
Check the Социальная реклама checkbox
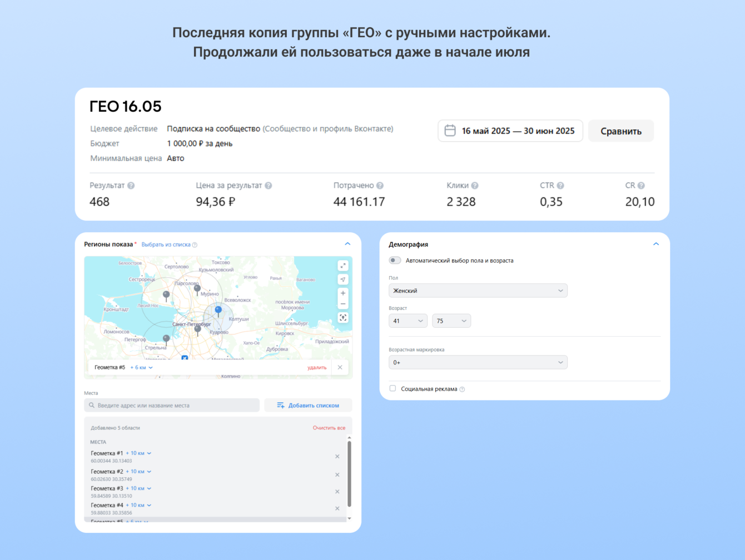[393, 388]
